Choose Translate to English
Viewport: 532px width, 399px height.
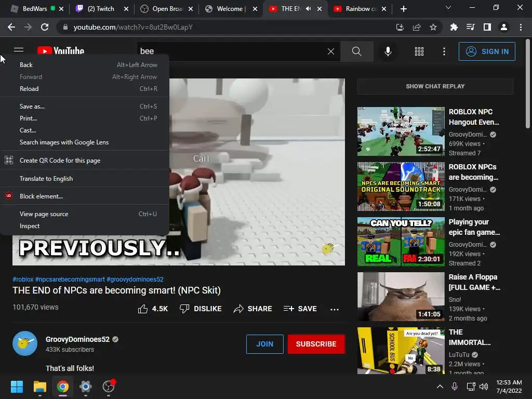[85, 179]
